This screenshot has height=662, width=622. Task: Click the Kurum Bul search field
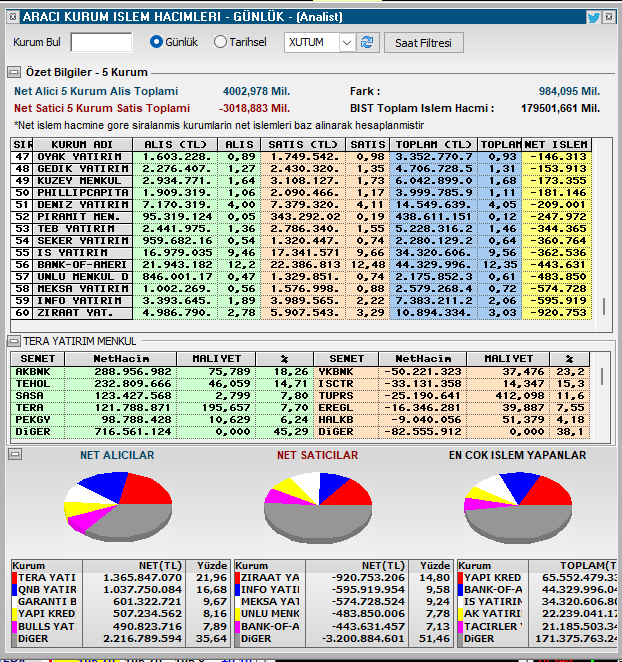click(x=101, y=42)
